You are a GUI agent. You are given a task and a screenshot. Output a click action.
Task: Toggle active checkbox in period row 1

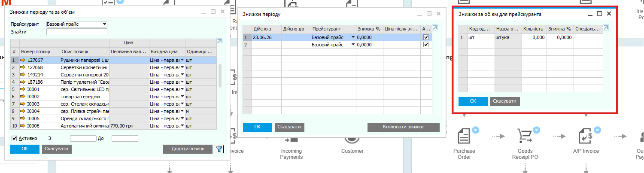click(x=426, y=37)
